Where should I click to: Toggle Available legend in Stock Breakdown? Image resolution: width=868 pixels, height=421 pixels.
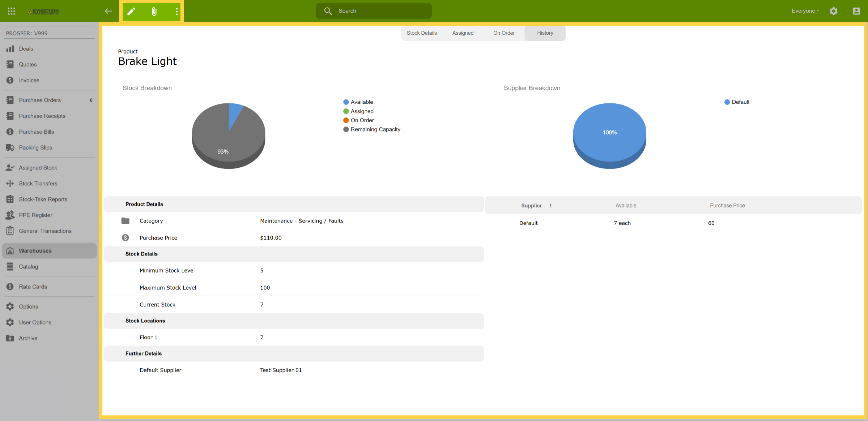click(x=358, y=102)
